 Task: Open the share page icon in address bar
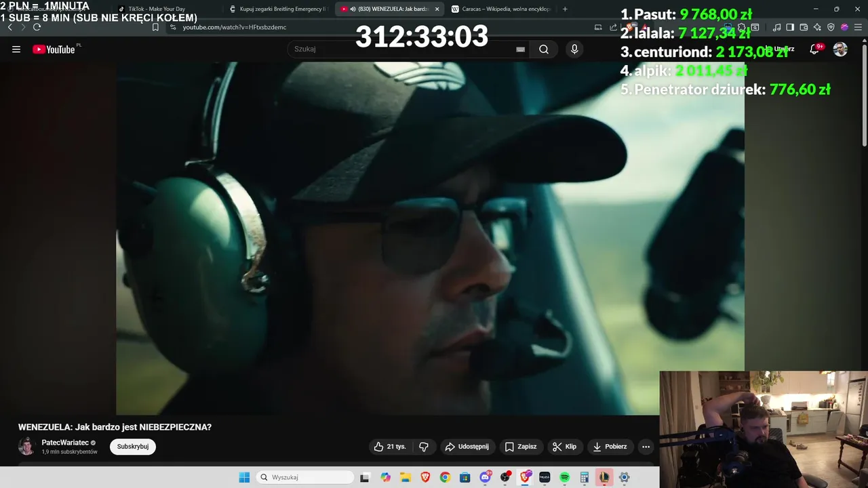[613, 27]
